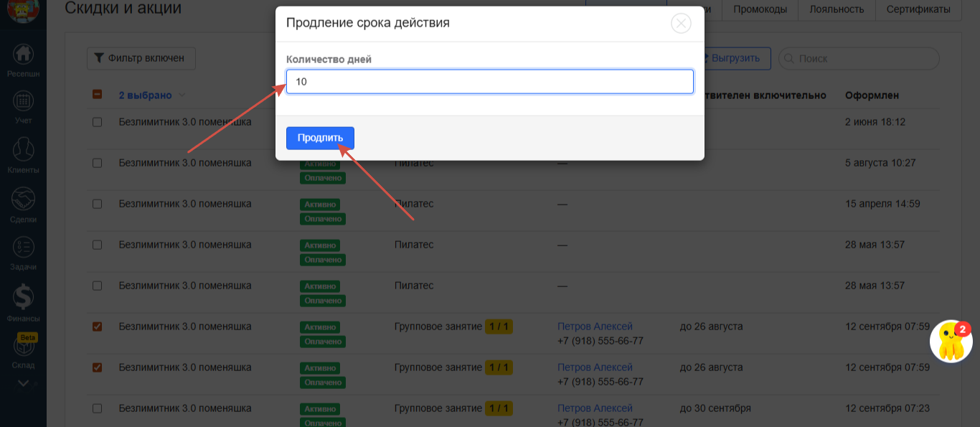The width and height of the screenshot is (980, 427).
Task: Open the Учет calendar icon
Action: pos(23,106)
